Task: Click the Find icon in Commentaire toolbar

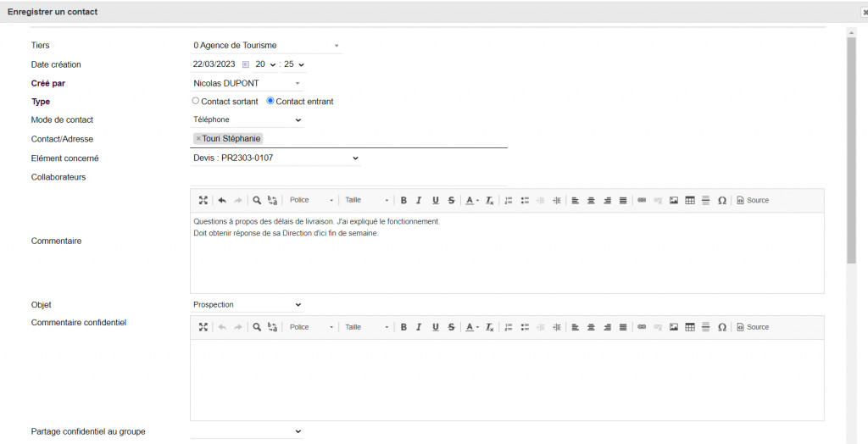Action: tap(257, 201)
